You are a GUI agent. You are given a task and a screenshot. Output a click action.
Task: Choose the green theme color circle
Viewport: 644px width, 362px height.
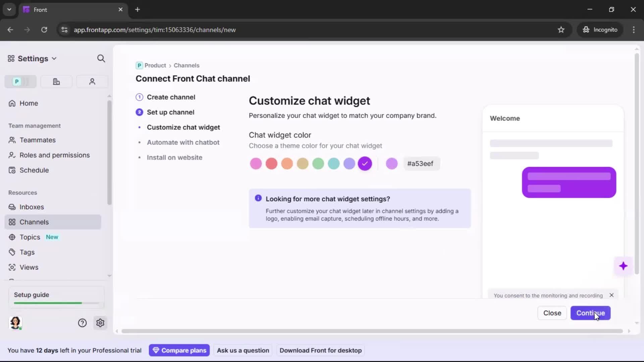[318, 164]
